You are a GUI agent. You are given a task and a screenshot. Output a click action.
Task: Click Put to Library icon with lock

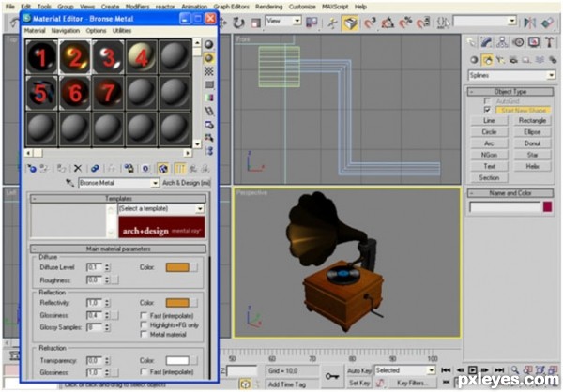pyautogui.click(x=129, y=169)
